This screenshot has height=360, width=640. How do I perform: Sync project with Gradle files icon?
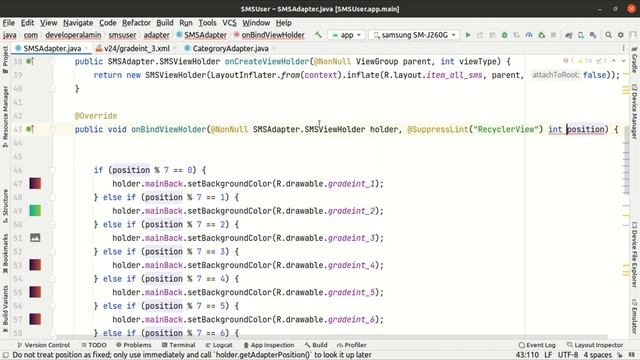tap(568, 35)
